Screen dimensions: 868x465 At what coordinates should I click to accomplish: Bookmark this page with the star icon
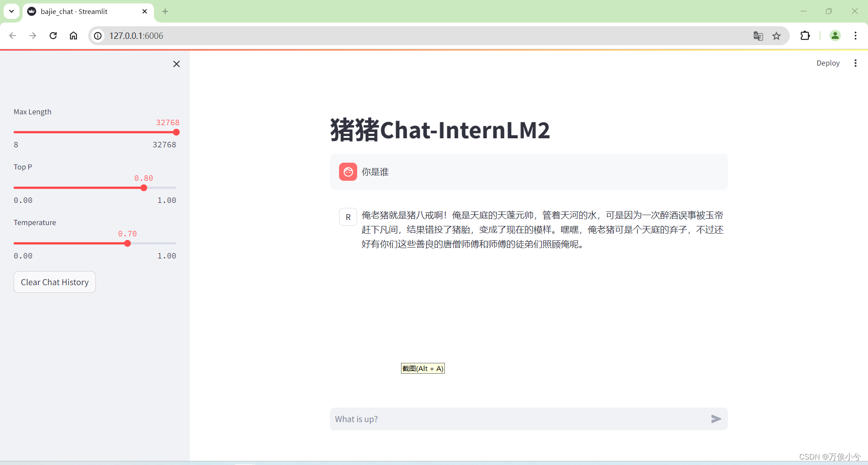pyautogui.click(x=777, y=36)
